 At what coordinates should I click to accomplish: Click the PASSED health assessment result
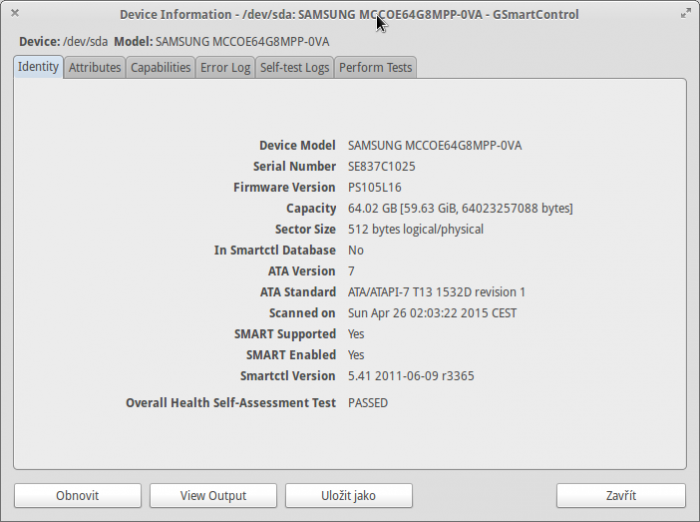click(x=368, y=403)
